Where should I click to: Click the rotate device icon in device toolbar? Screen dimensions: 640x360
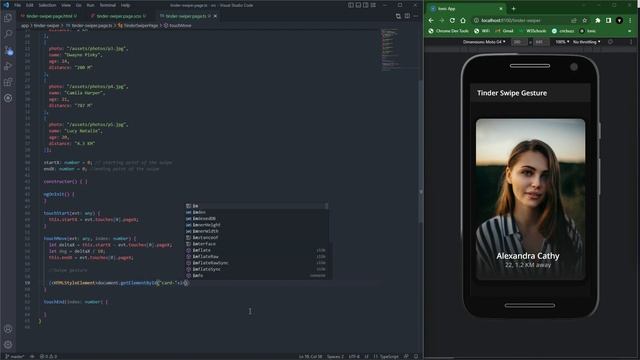(x=610, y=42)
